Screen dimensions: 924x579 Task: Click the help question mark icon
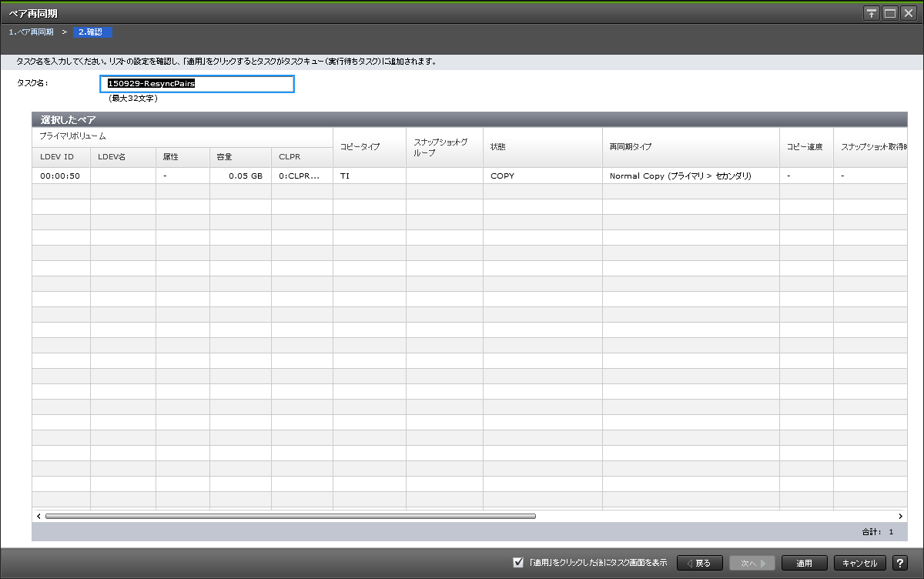pos(900,563)
